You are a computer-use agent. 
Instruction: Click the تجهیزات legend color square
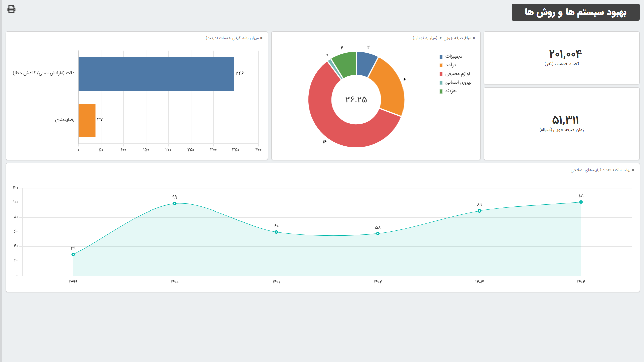441,57
